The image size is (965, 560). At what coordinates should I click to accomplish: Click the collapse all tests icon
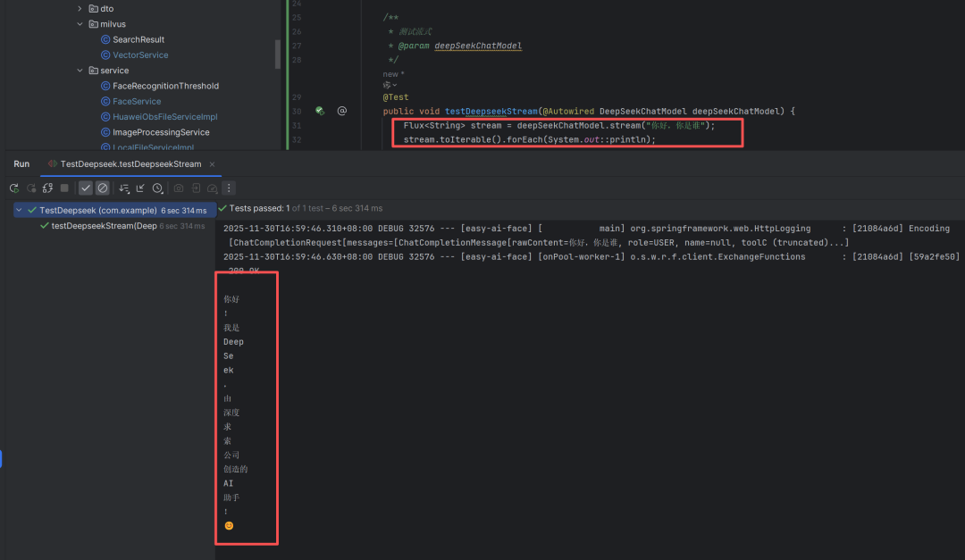coord(140,188)
